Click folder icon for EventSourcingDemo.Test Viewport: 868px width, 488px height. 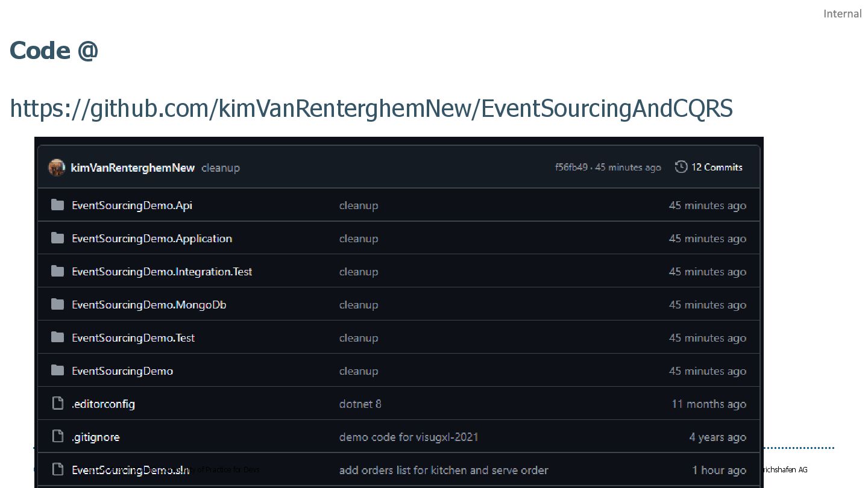click(x=57, y=337)
